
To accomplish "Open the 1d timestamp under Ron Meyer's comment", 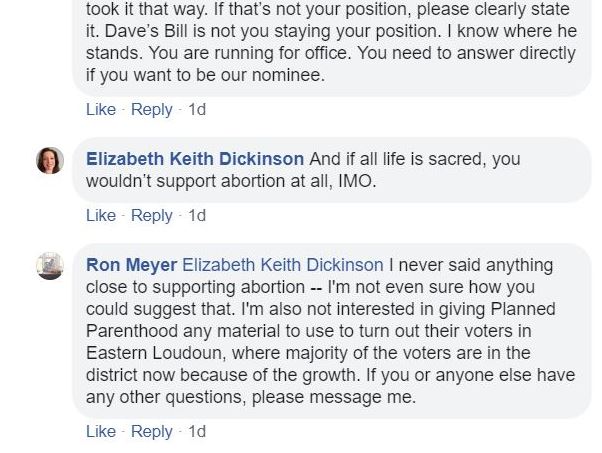I will point(197,431).
